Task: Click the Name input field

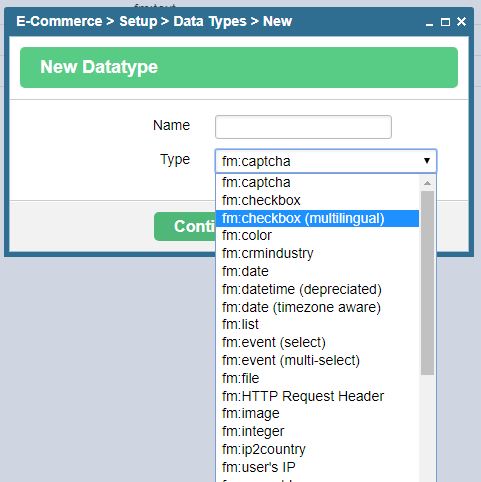Action: (303, 127)
